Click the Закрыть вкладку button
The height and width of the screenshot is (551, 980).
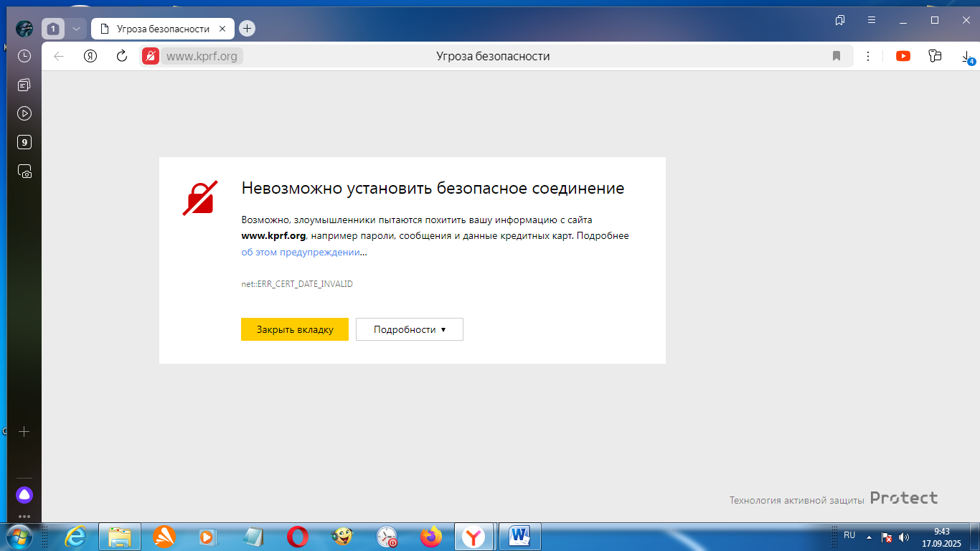point(295,329)
